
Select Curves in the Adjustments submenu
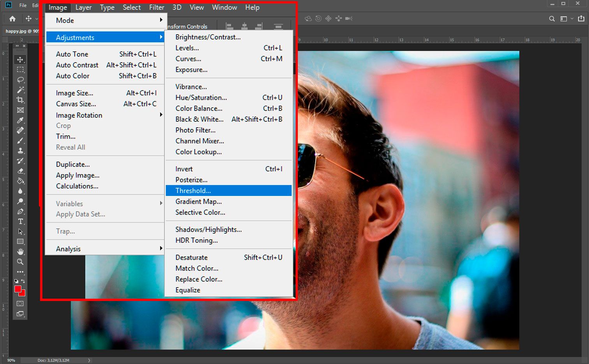point(188,59)
